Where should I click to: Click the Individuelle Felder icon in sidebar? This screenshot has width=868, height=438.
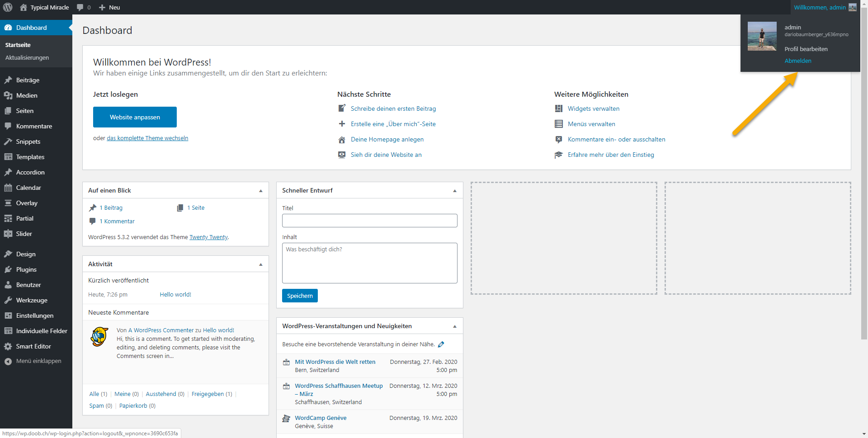[x=8, y=331]
